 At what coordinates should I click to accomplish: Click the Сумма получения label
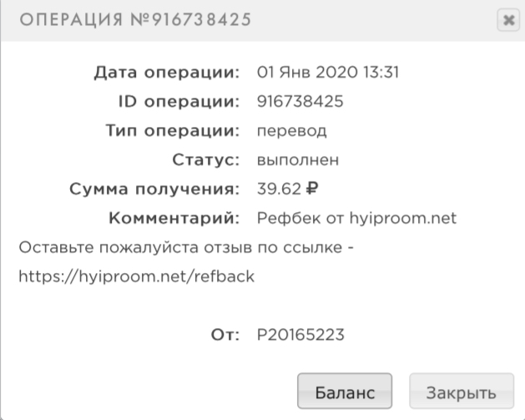click(x=154, y=190)
